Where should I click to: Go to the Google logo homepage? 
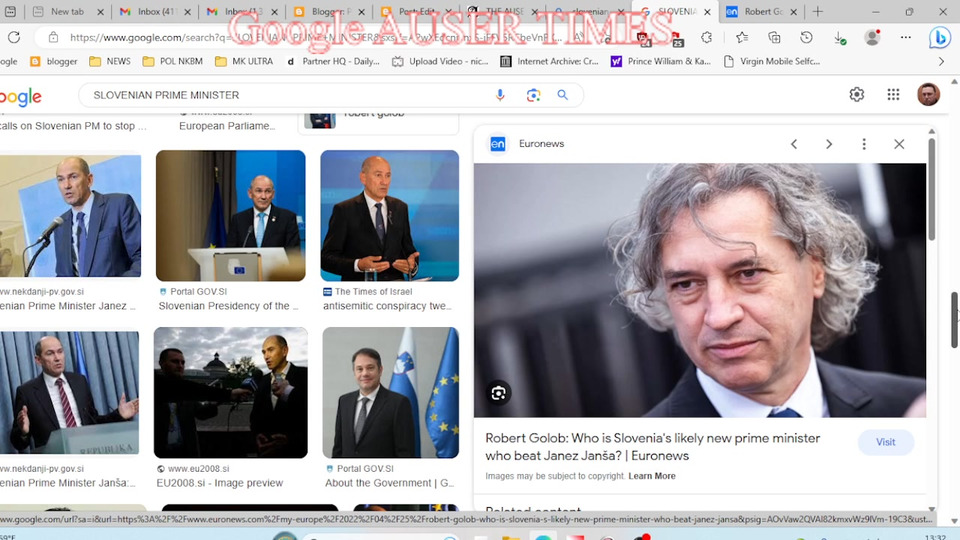coord(20,96)
